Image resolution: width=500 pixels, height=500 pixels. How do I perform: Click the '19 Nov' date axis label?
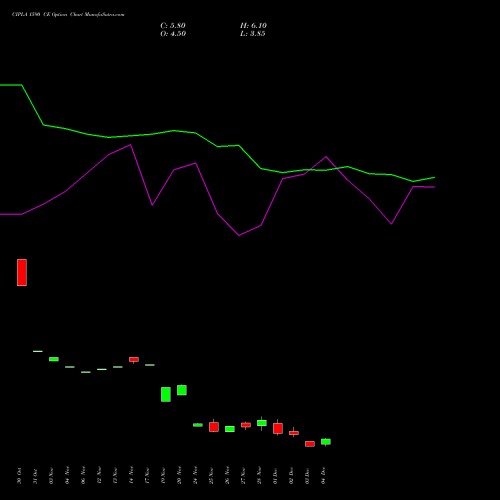pos(163,476)
